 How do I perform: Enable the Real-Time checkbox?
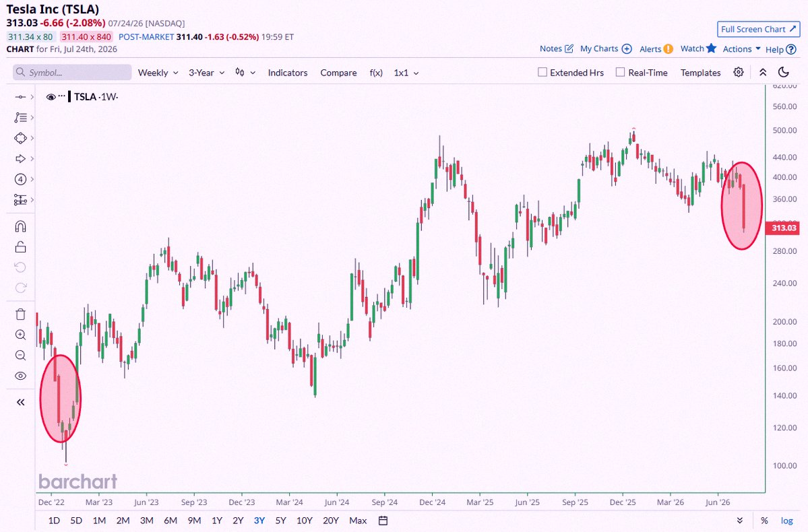click(621, 72)
